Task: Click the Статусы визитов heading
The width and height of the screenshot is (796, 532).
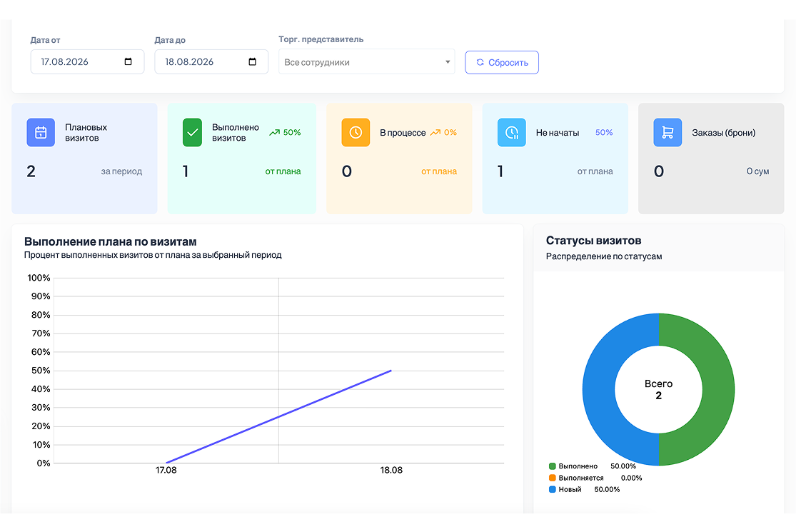Action: click(593, 241)
